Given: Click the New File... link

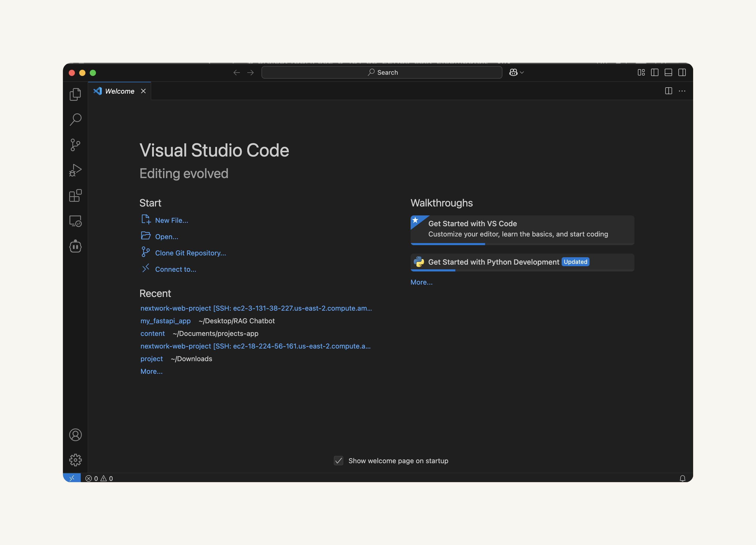Looking at the screenshot, I should point(171,220).
